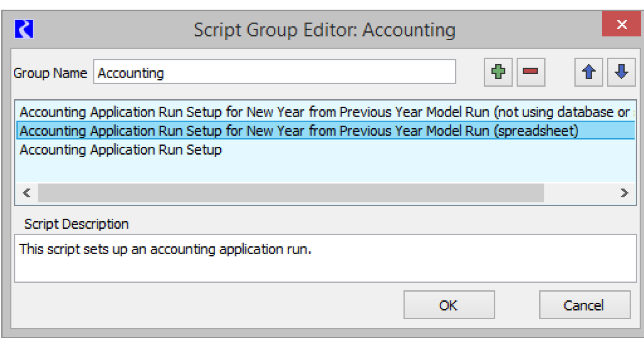
Task: Select the "Accounting Application Run Setup" script
Action: coord(121,150)
